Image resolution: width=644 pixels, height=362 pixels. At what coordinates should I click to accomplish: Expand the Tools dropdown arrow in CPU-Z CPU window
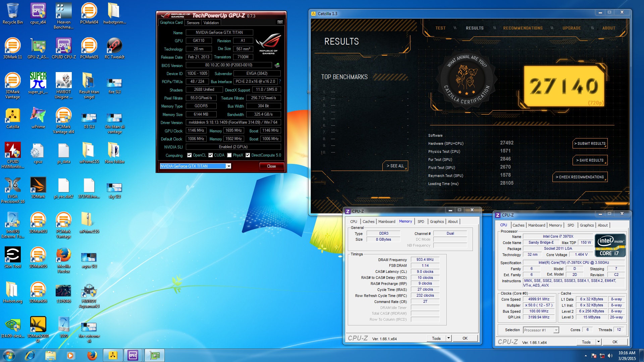[598, 342]
